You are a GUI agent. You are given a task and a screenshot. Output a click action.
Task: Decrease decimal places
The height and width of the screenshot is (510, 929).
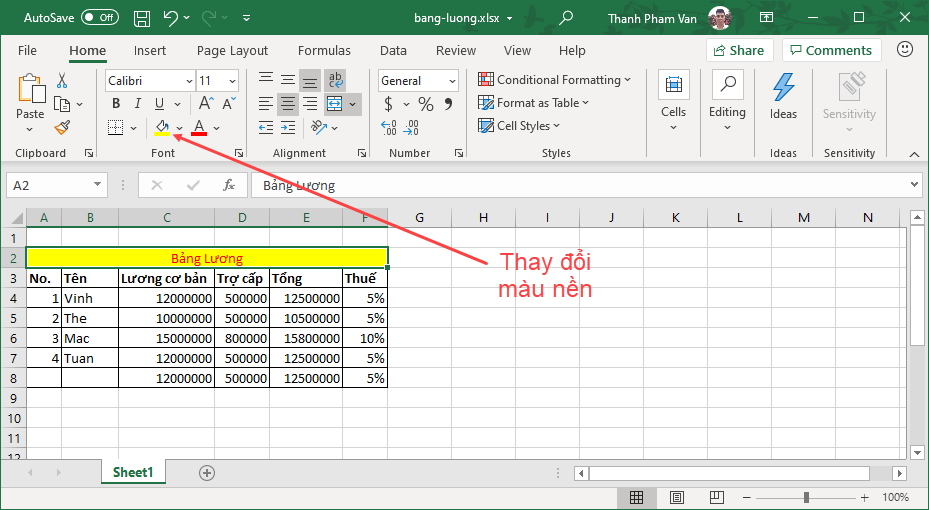coord(411,127)
